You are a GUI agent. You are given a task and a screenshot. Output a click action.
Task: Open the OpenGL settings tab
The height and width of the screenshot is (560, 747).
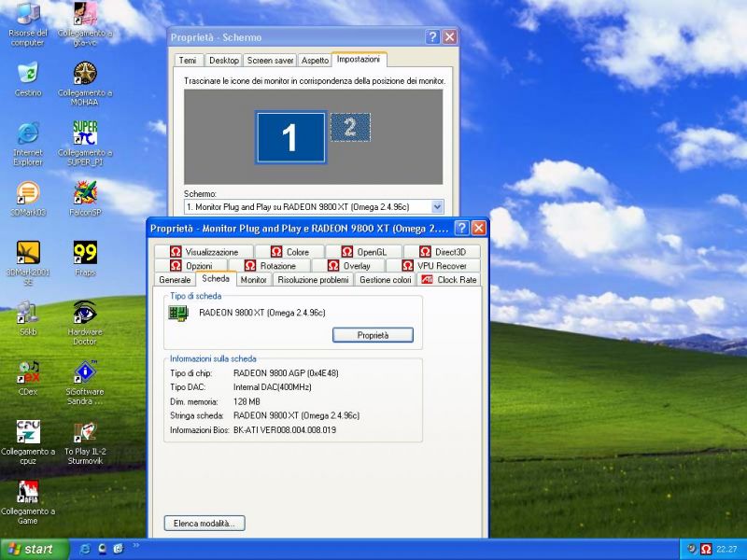click(364, 252)
